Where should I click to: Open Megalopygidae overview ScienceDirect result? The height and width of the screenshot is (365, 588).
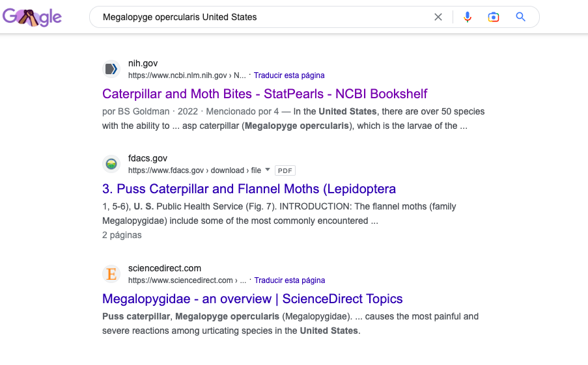[x=253, y=299]
